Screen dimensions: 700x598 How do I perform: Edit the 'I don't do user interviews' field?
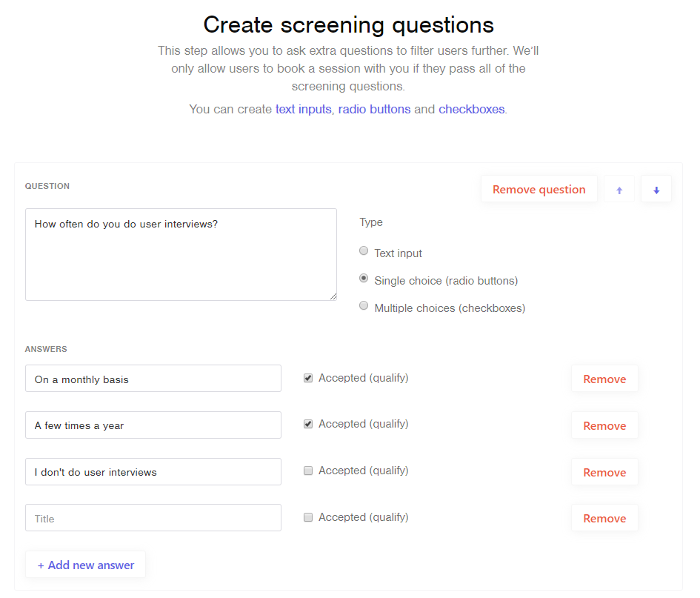click(153, 471)
